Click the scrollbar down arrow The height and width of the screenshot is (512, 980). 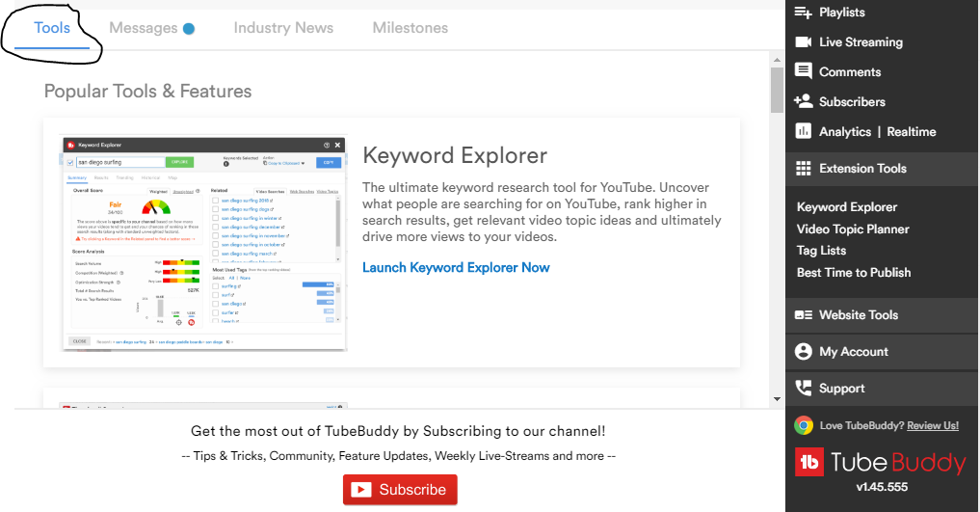(x=777, y=399)
